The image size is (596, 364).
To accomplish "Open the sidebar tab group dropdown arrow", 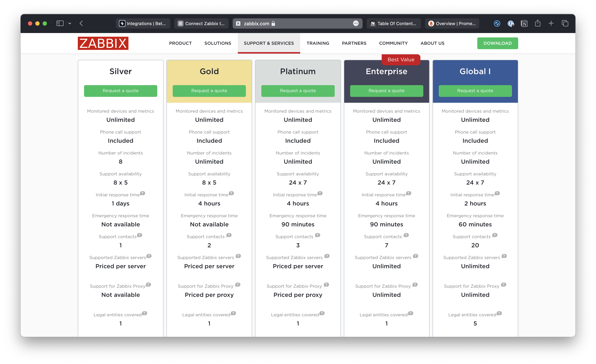I will pos(70,23).
